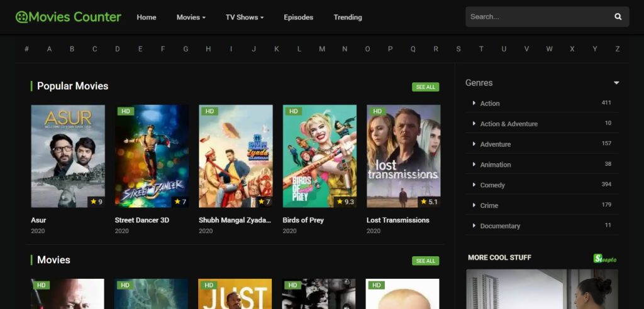Screen dimensions: 644x309
Task: Select the Comedy genre link
Action: (492, 185)
